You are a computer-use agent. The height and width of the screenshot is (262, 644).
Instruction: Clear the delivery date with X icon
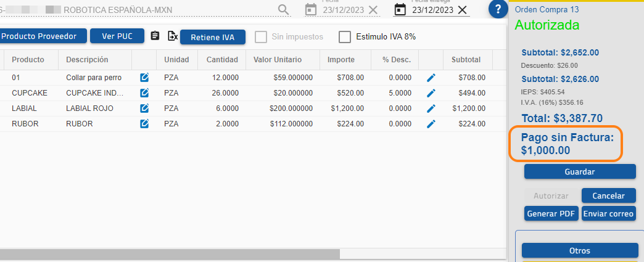point(462,10)
